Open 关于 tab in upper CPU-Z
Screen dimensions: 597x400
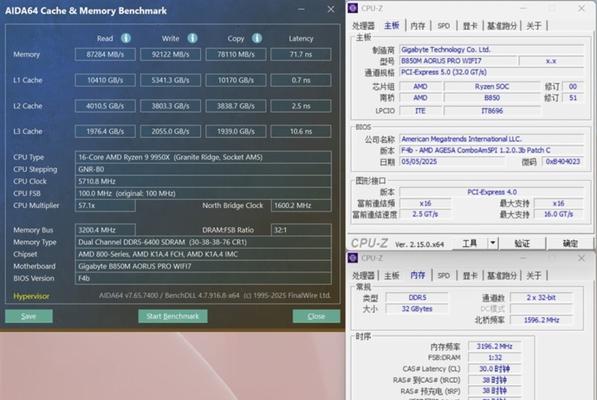(533, 26)
